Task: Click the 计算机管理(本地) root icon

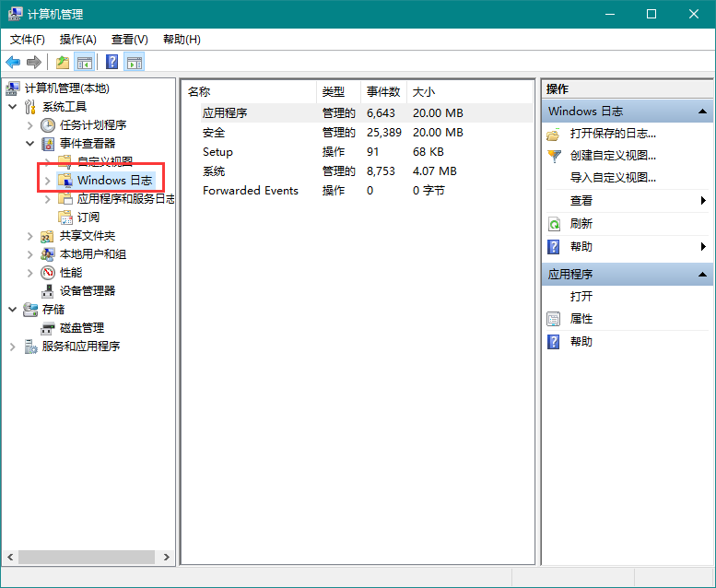Action: [x=13, y=88]
